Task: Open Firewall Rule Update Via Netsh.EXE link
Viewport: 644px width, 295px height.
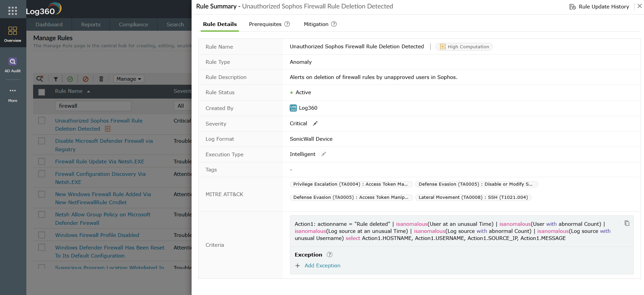Action: [100, 161]
